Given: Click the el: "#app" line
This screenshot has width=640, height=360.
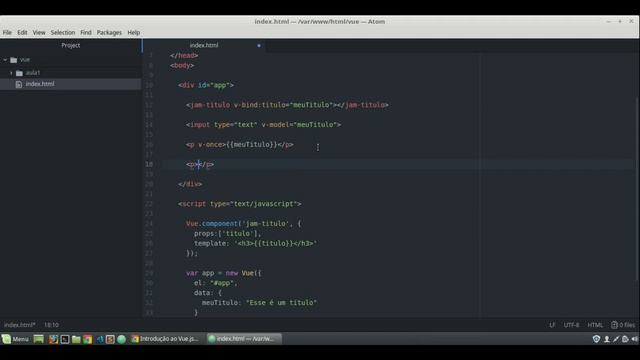Looking at the screenshot, I should (216, 283).
